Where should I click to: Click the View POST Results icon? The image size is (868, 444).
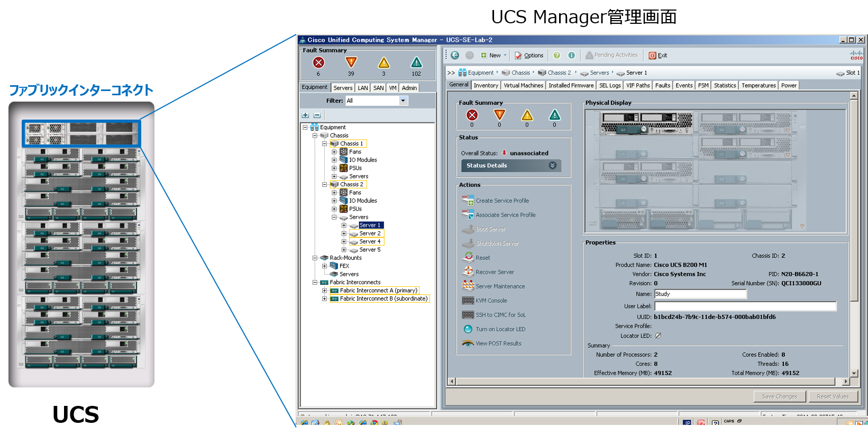tap(468, 343)
